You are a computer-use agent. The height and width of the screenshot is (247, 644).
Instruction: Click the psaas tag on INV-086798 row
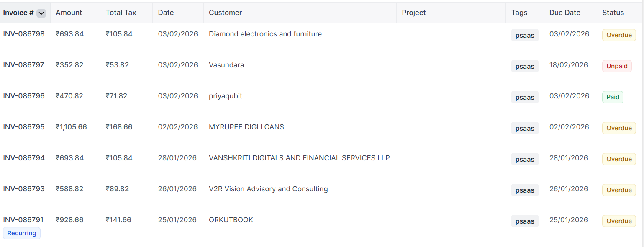point(525,35)
